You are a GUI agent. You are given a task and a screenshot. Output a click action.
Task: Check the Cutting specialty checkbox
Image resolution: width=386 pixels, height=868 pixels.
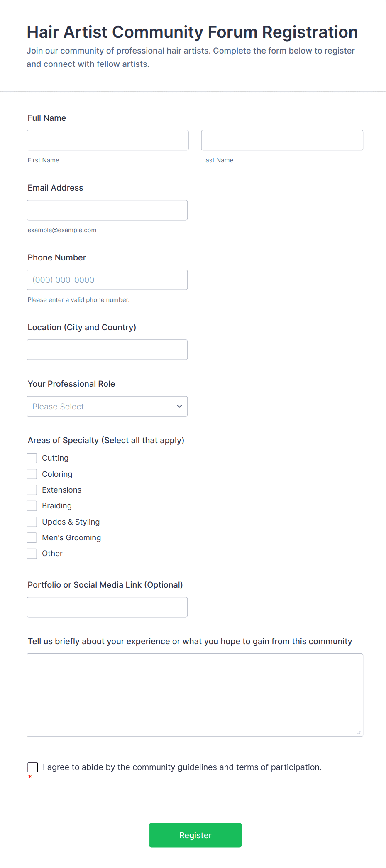[x=32, y=458]
